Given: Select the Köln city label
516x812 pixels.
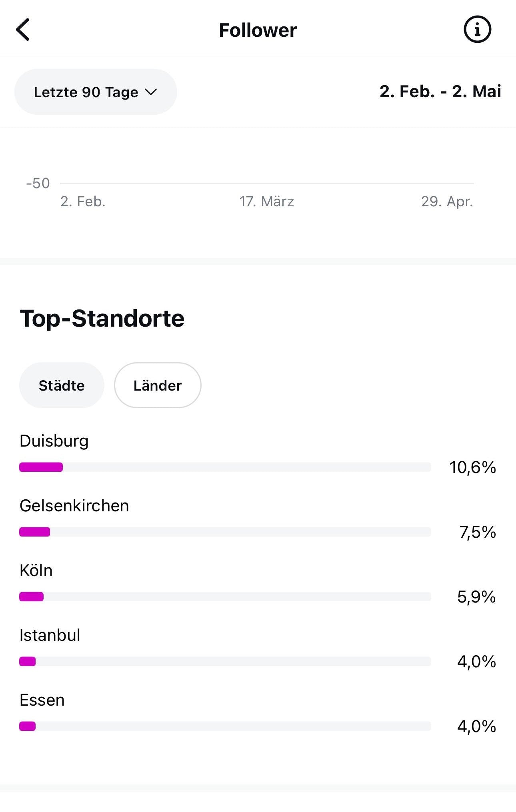Looking at the screenshot, I should pos(36,571).
